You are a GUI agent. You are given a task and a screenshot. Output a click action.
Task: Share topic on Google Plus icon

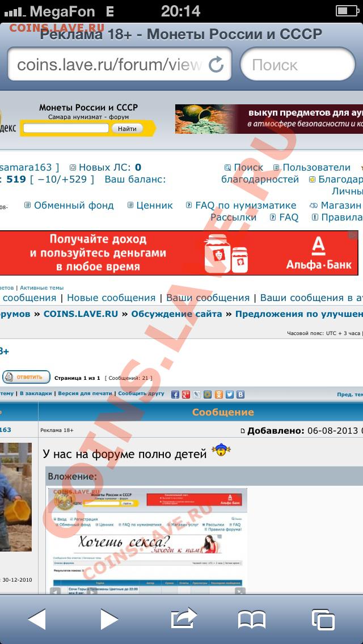click(186, 395)
